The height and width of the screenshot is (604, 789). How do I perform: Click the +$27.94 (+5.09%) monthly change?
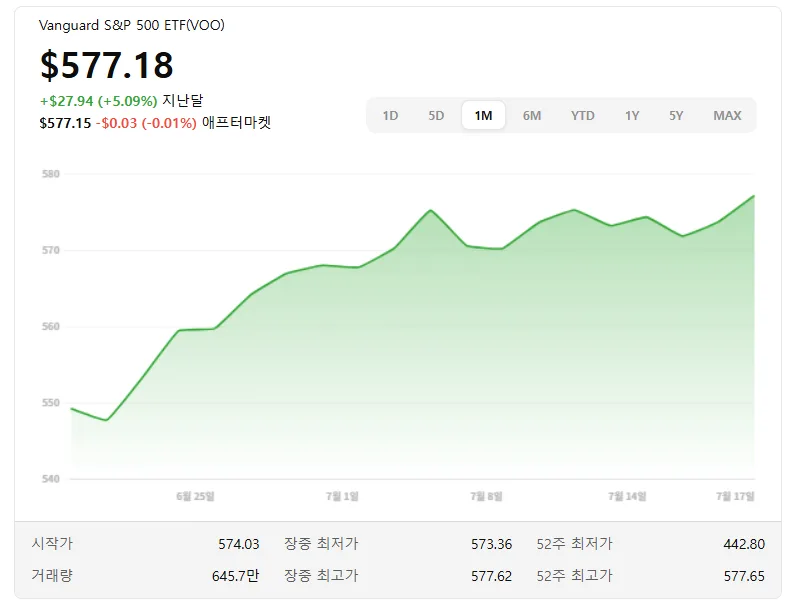(99, 101)
